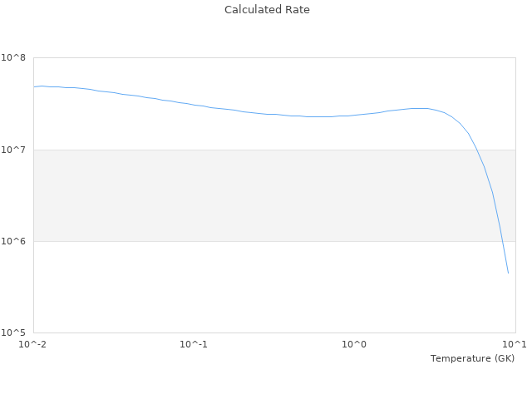Click the center of the gray shaded band
The image size is (532, 399).
[x=274, y=195]
